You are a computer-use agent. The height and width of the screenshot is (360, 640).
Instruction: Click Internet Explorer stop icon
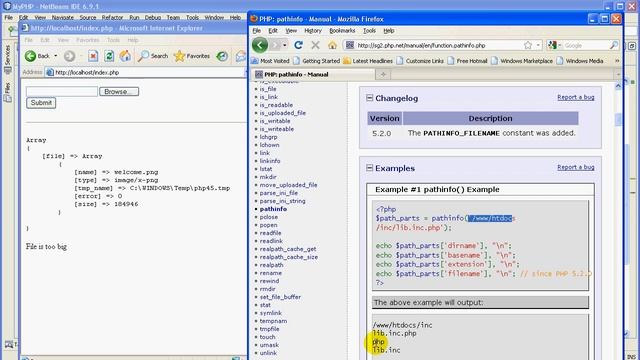pos(93,56)
